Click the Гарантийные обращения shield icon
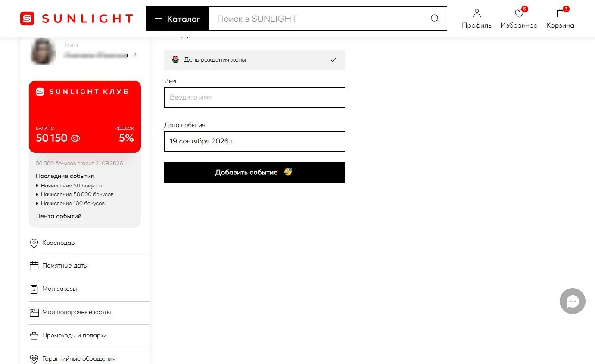The height and width of the screenshot is (364, 595). [x=34, y=359]
